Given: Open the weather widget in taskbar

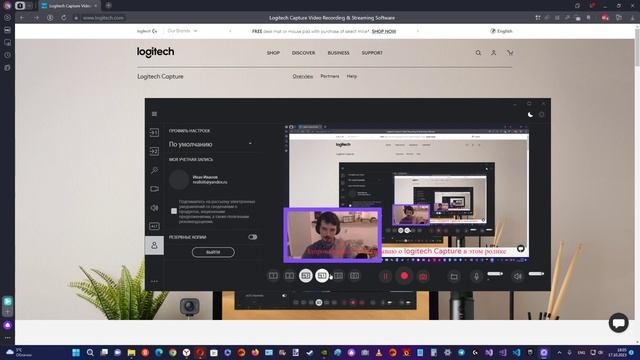Looking at the screenshot, I should tap(18, 352).
